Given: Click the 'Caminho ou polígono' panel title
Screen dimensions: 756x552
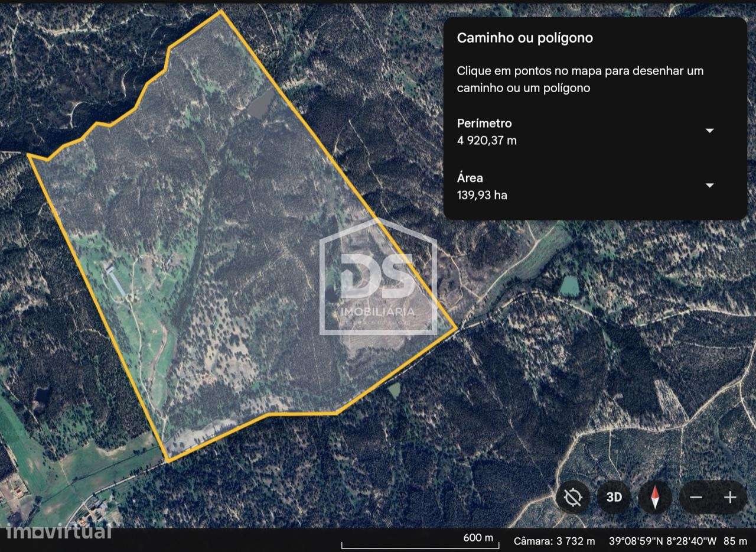Looking at the screenshot, I should coord(525,38).
